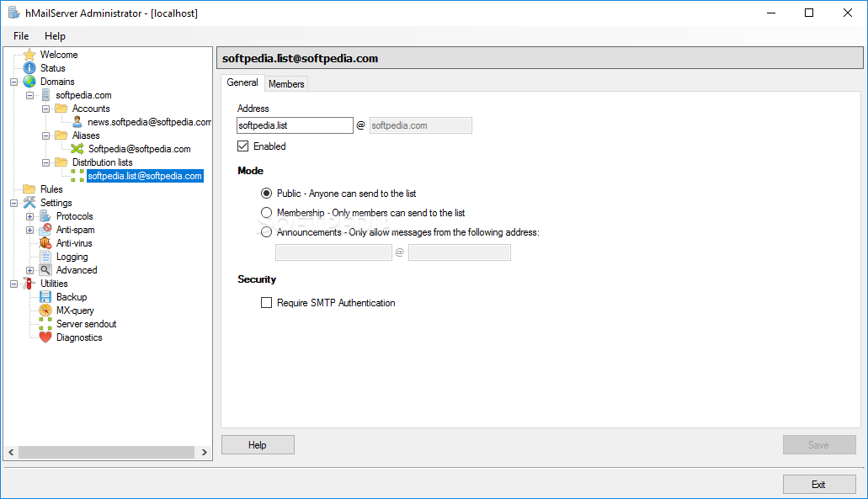The height and width of the screenshot is (499, 868).
Task: Click the Address name input field
Action: click(x=295, y=125)
